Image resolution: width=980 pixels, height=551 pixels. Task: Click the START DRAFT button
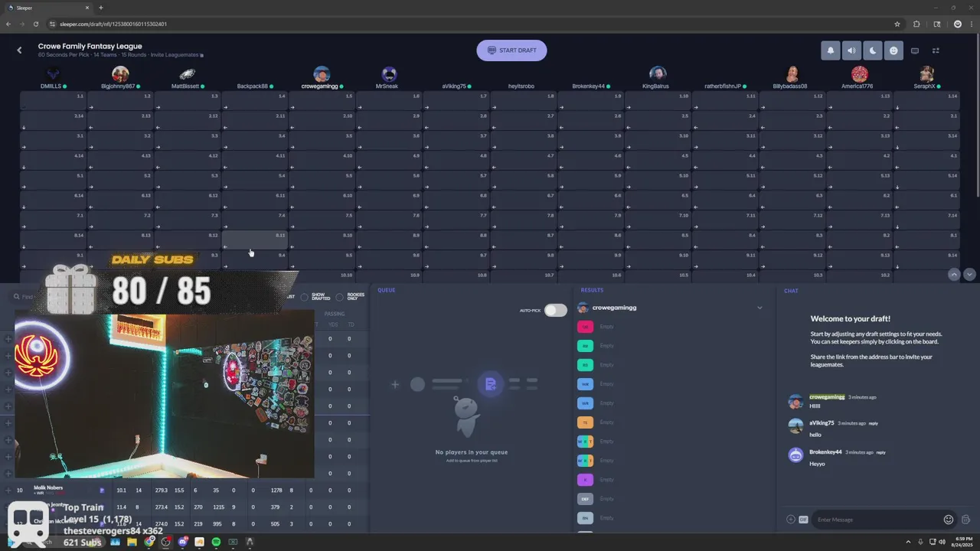(x=511, y=51)
